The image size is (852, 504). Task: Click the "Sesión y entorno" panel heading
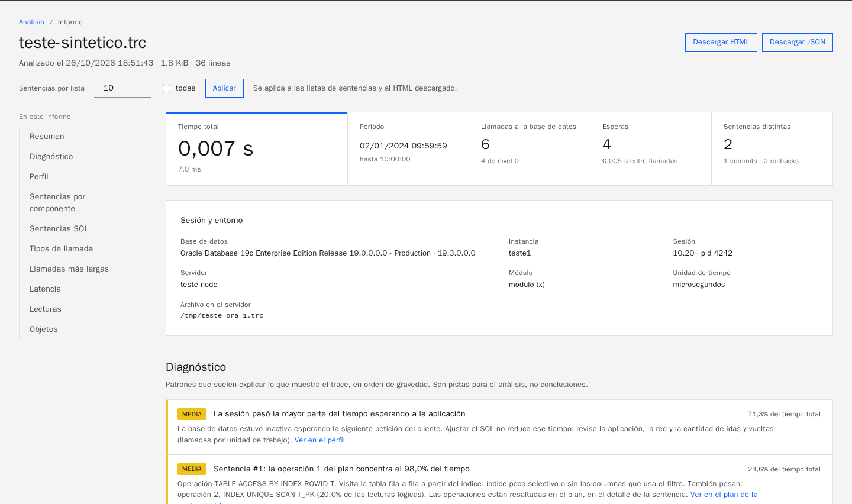pyautogui.click(x=212, y=221)
